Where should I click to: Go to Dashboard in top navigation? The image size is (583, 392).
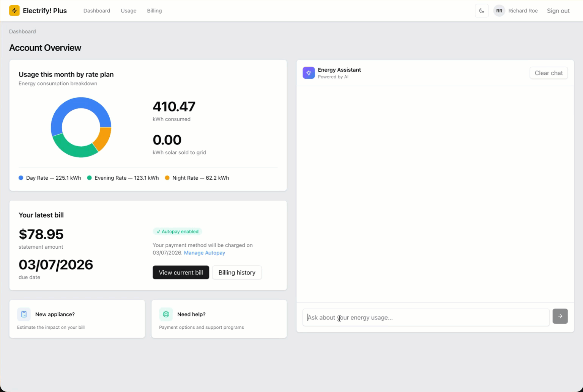pyautogui.click(x=97, y=11)
